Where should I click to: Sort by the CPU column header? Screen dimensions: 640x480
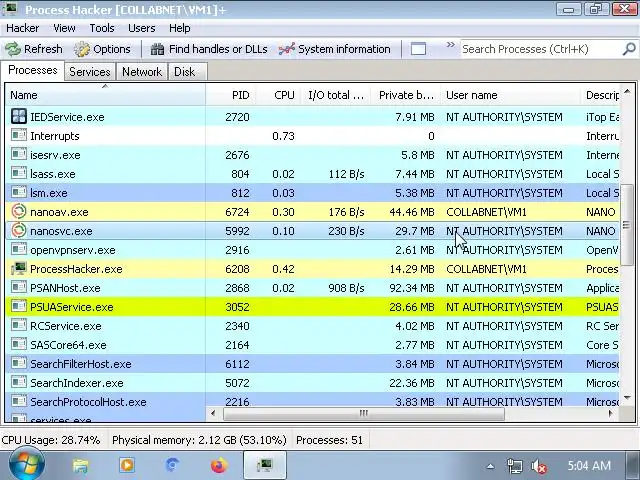[x=278, y=95]
